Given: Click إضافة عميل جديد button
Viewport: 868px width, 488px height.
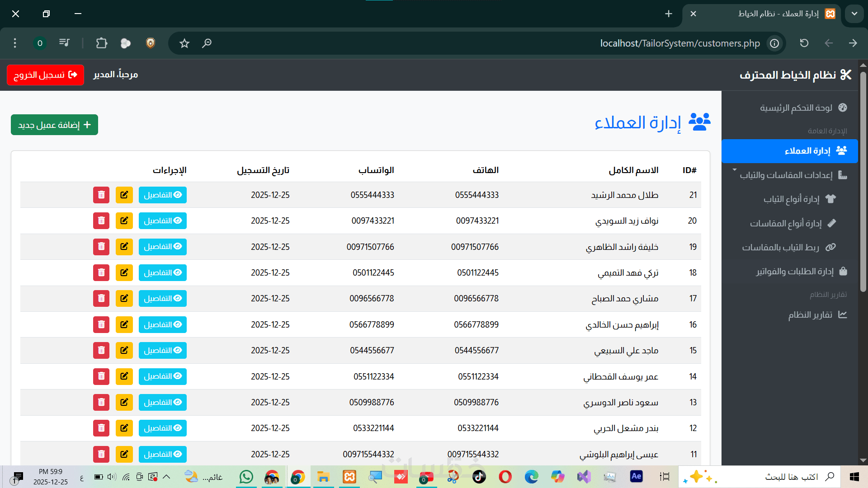Looking at the screenshot, I should pos(54,125).
